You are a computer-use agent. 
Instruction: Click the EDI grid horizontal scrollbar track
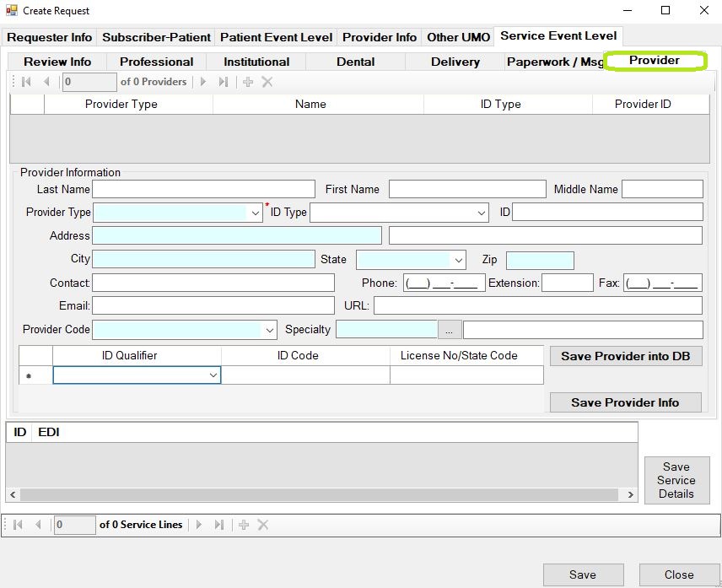pos(320,495)
